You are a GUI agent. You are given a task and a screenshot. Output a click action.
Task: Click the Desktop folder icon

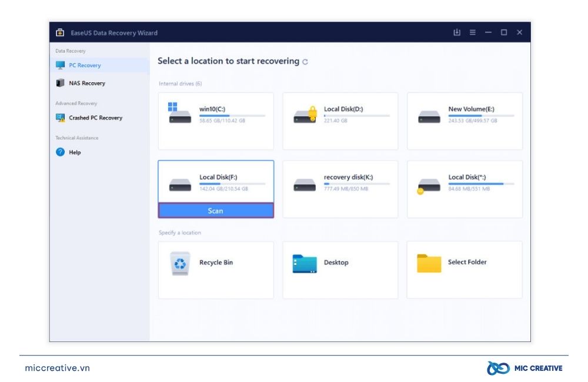pos(305,264)
